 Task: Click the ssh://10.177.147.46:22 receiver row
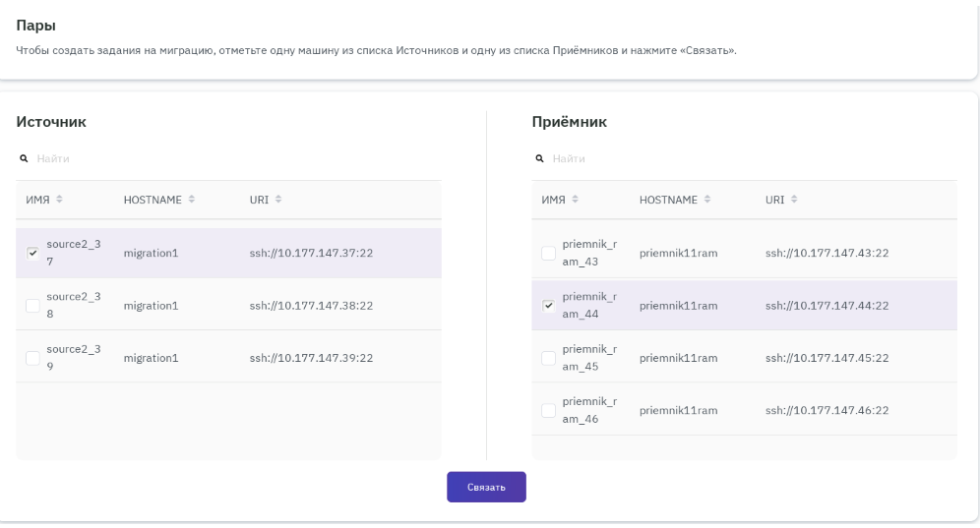[x=827, y=409]
